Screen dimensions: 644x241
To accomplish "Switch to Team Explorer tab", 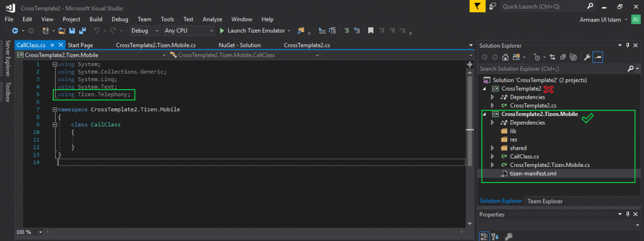I will [545, 201].
